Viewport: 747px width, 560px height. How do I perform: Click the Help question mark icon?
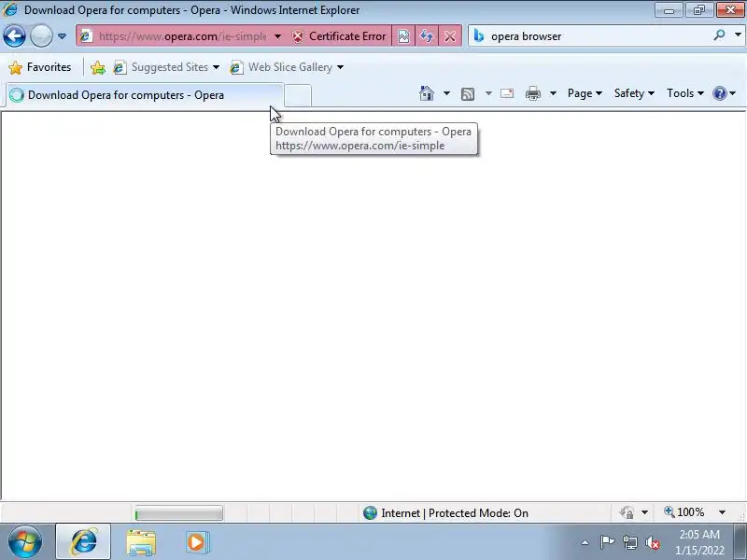click(x=720, y=93)
